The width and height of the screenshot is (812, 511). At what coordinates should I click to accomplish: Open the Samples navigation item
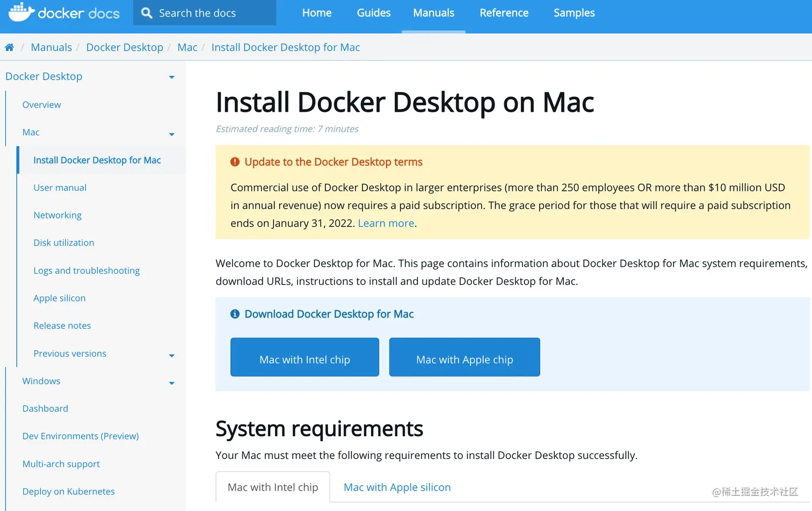tap(574, 13)
